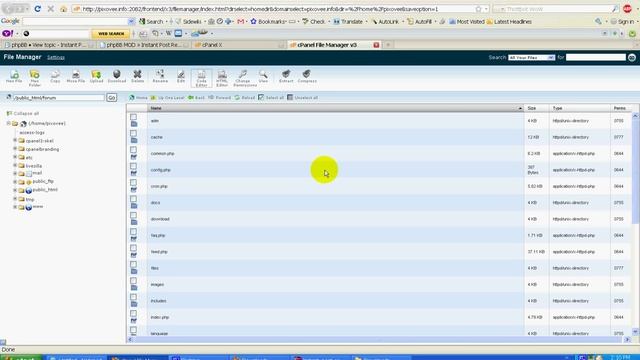Open the Code Editor tool
640x360 pixels.
pos(202,78)
